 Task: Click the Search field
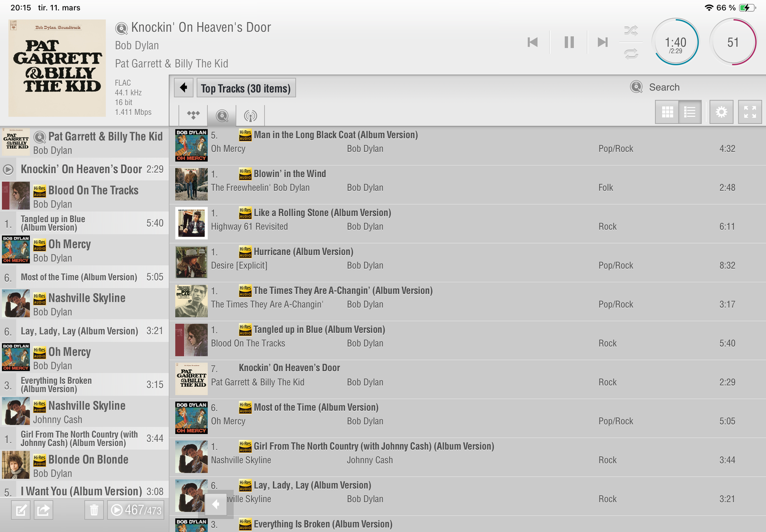click(664, 87)
